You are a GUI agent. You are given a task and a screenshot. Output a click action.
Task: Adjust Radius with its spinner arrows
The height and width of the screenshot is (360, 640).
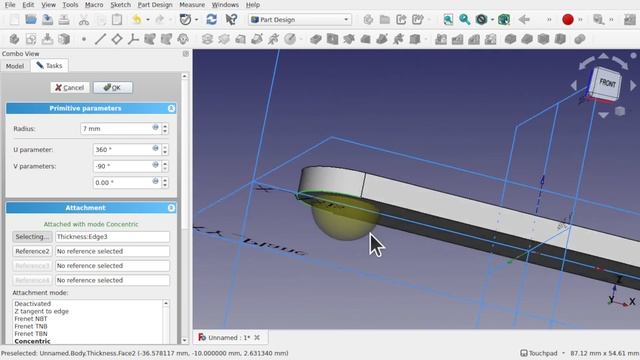pyautogui.click(x=165, y=129)
